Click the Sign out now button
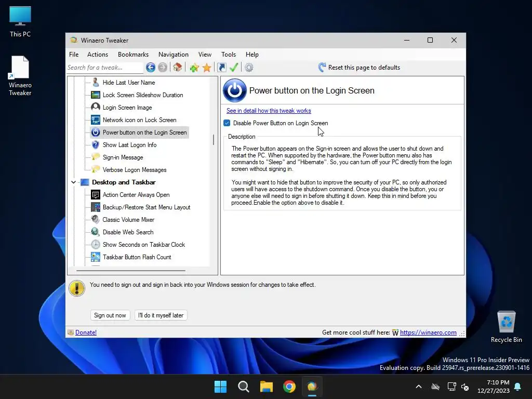Viewport: 532px width, 399px height. click(x=110, y=315)
